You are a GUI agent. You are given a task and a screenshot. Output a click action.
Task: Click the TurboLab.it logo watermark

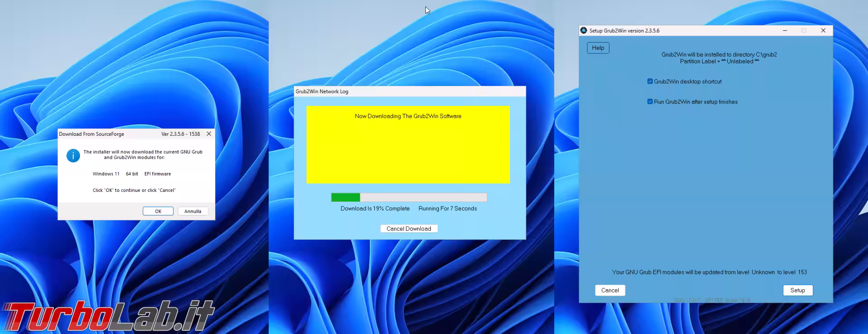point(108,315)
